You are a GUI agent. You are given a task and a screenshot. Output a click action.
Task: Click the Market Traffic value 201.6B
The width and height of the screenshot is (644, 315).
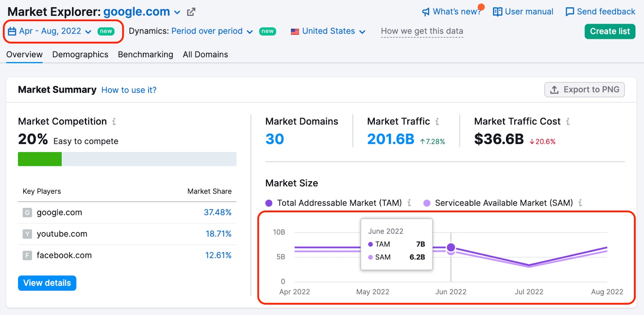[x=390, y=139]
